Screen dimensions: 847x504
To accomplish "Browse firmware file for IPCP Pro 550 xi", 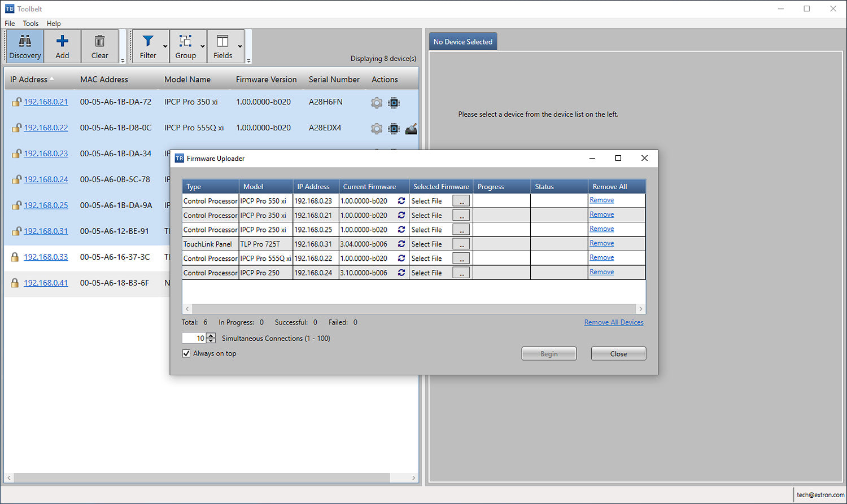I will 461,201.
